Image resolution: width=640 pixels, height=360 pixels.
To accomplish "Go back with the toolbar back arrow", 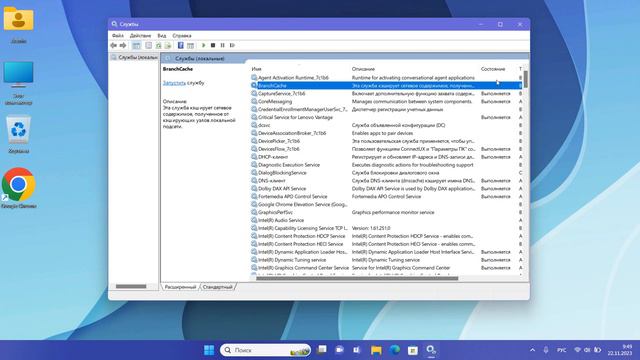I will 113,45.
